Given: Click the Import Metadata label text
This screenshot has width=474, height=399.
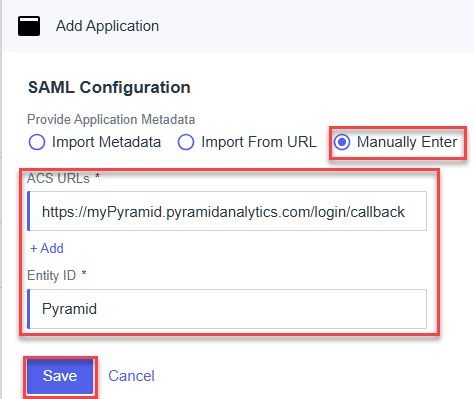Looking at the screenshot, I should click(x=107, y=142).
